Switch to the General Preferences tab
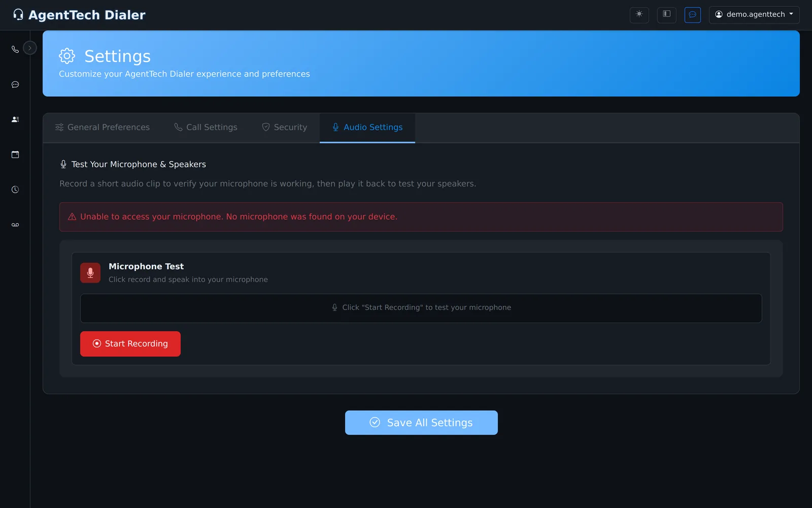The image size is (812, 508). 103,128
